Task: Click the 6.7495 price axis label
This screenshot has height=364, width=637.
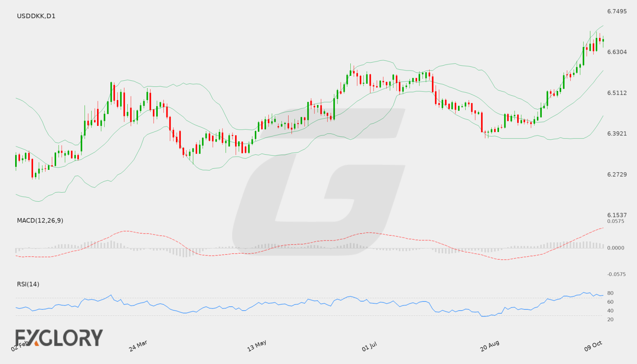Action: point(617,11)
